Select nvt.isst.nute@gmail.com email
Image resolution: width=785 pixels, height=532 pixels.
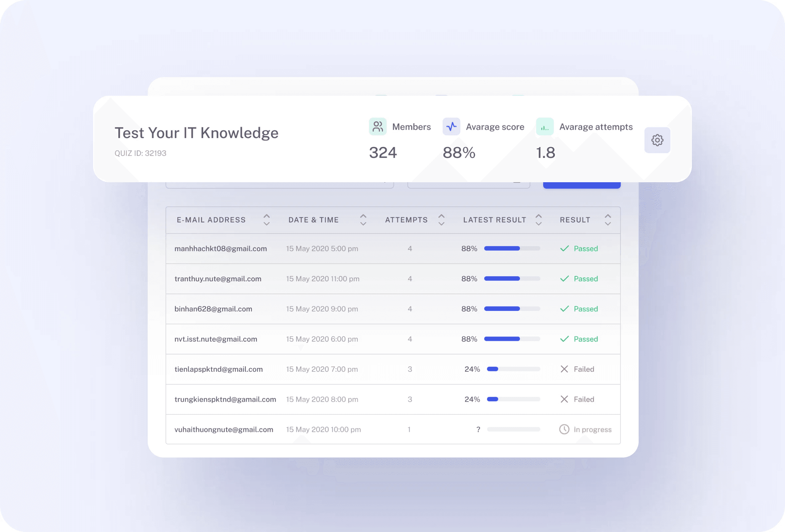[216, 338]
